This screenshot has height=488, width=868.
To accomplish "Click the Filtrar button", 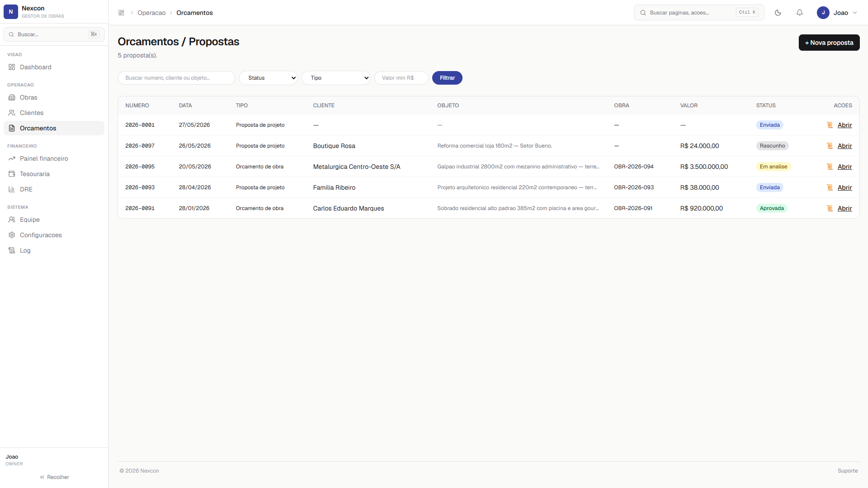I will 447,78.
